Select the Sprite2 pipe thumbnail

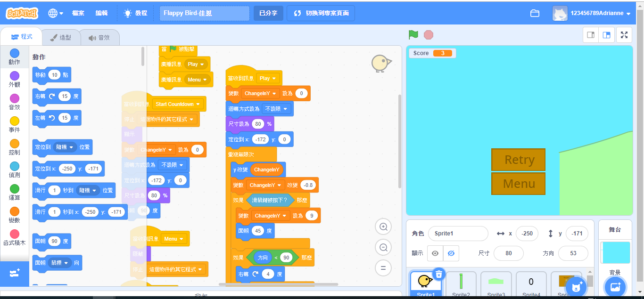click(x=461, y=284)
